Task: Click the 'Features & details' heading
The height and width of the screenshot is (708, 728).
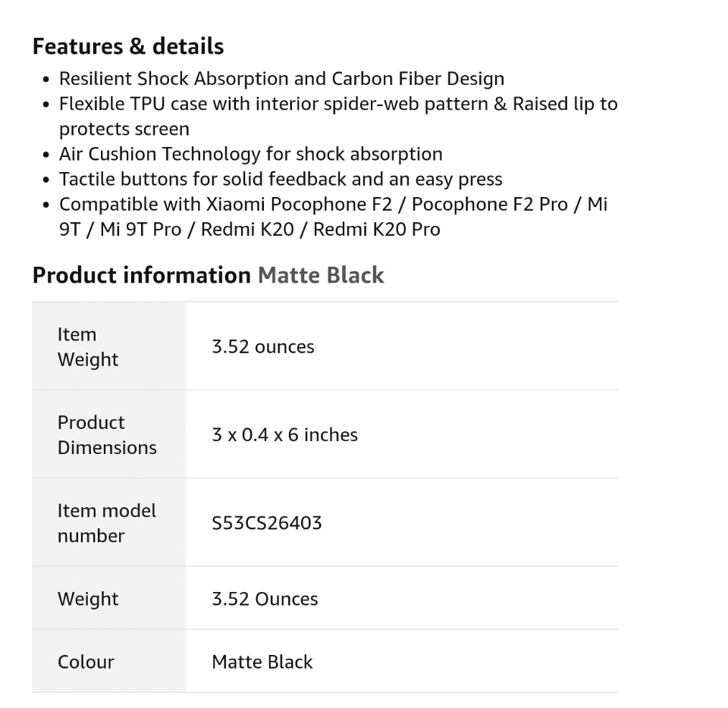Action: (x=127, y=46)
